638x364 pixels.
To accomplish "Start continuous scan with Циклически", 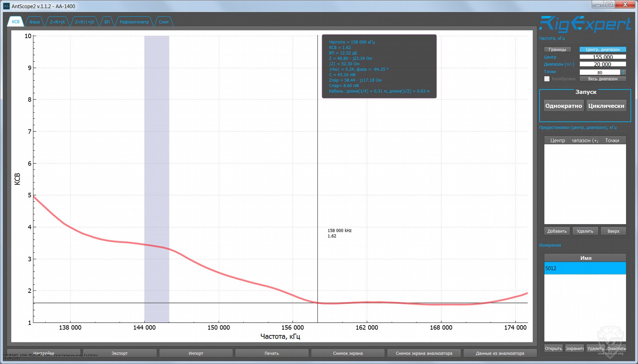I will pos(606,106).
